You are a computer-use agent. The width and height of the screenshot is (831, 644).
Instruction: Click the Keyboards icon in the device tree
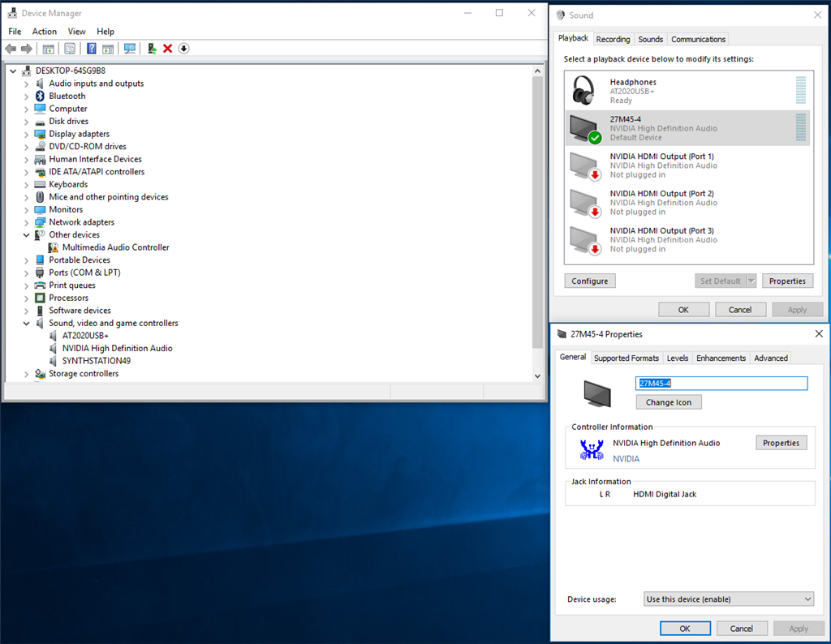[x=40, y=184]
